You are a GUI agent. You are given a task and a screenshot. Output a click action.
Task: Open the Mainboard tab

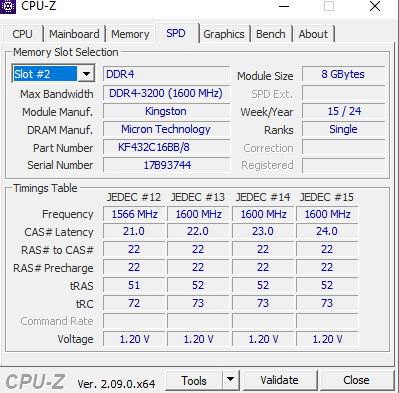point(74,34)
